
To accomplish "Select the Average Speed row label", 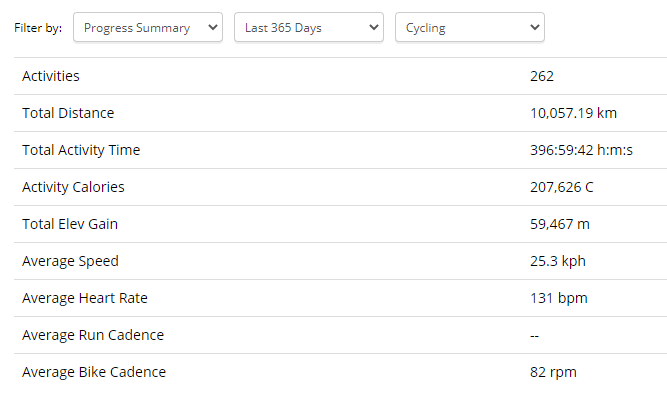I will tap(70, 261).
